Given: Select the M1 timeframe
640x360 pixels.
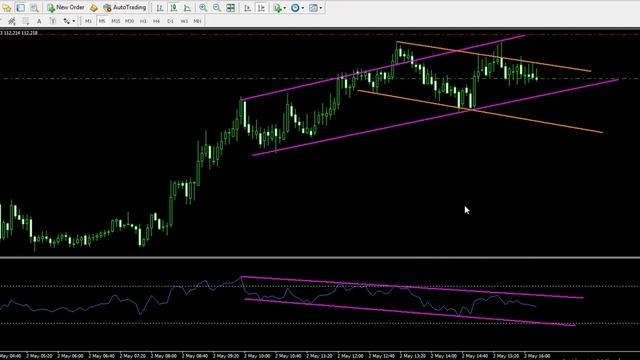Looking at the screenshot, I should [x=88, y=21].
